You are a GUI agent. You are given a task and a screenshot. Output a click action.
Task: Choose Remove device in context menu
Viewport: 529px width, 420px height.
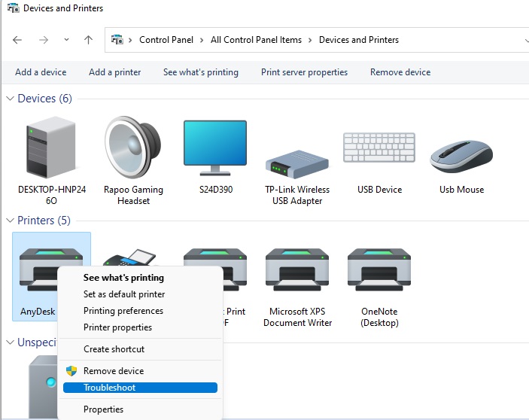(141, 371)
